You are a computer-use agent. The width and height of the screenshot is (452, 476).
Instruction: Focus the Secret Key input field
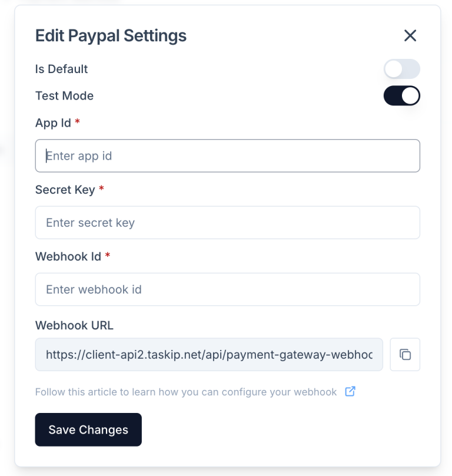point(227,223)
